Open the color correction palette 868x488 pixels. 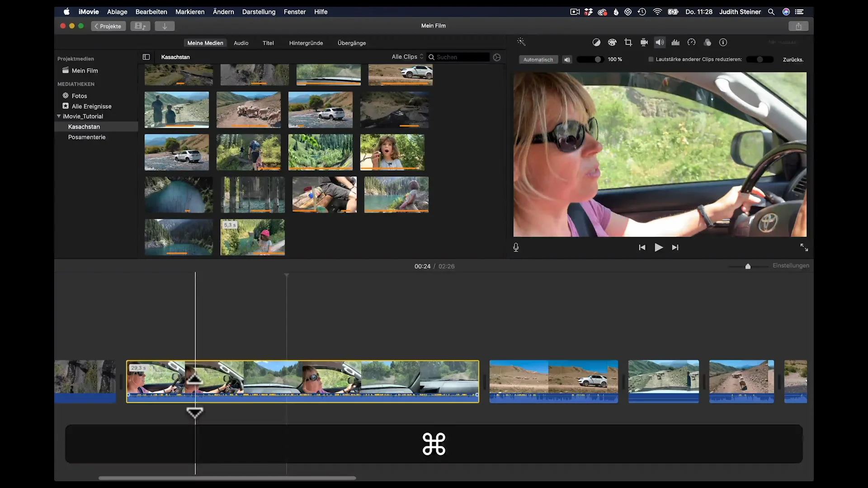pos(612,42)
